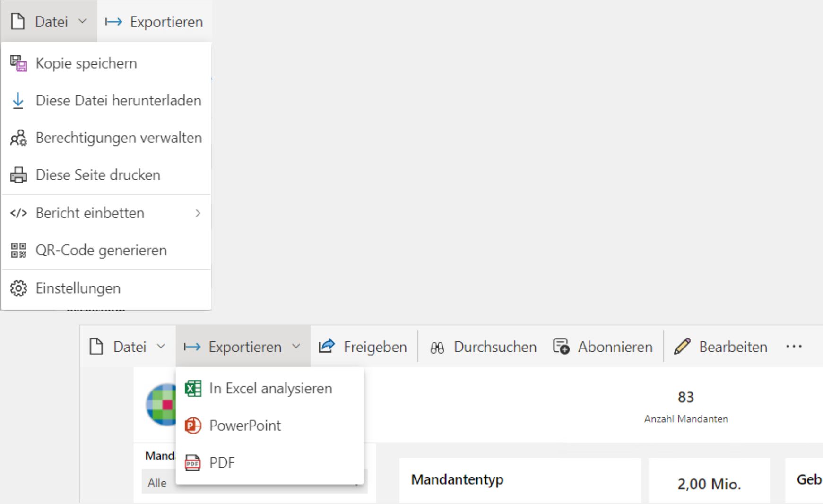823x504 pixels.
Task: Click the Abonnieren subscribe icon
Action: (x=561, y=347)
